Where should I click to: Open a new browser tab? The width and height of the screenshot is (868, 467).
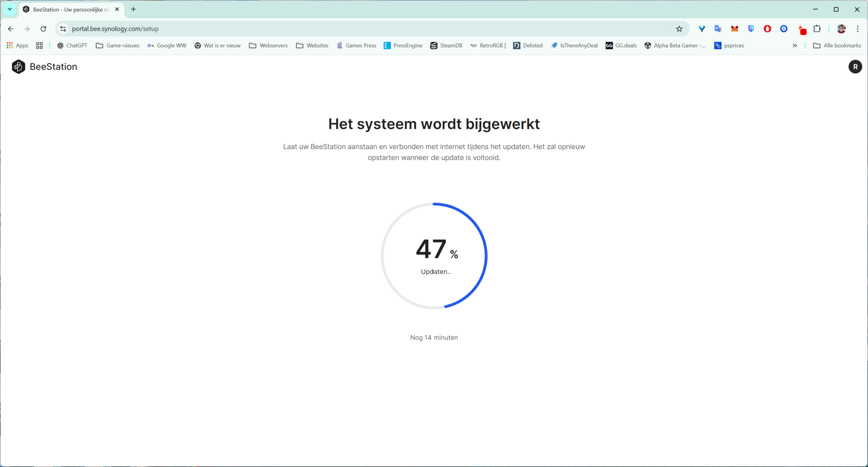click(x=133, y=9)
